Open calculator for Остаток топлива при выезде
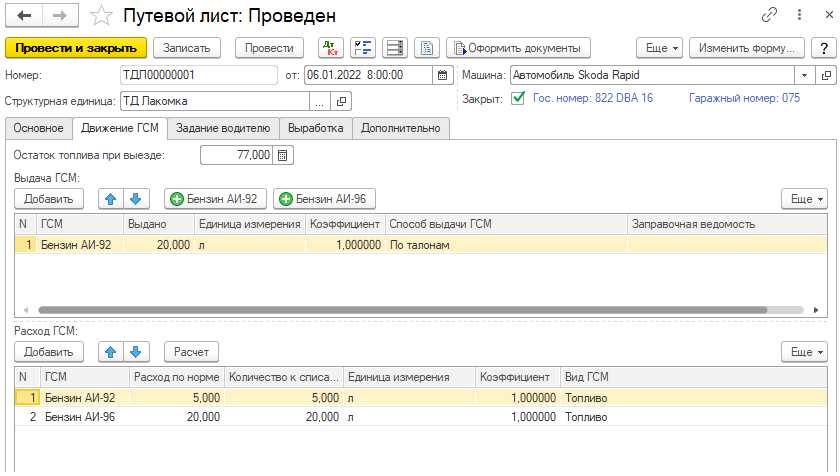 (283, 155)
